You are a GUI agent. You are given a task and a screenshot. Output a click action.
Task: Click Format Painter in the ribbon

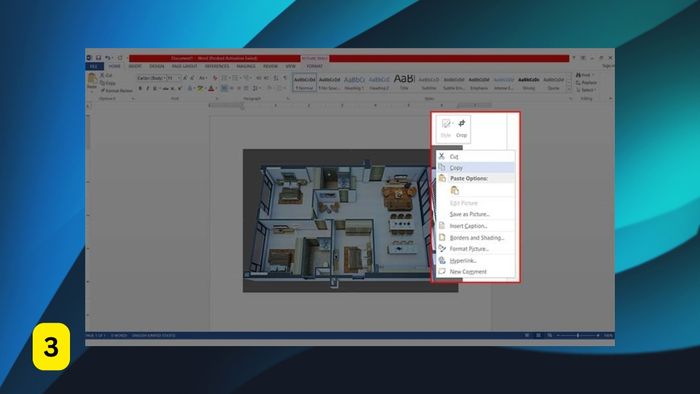[117, 91]
